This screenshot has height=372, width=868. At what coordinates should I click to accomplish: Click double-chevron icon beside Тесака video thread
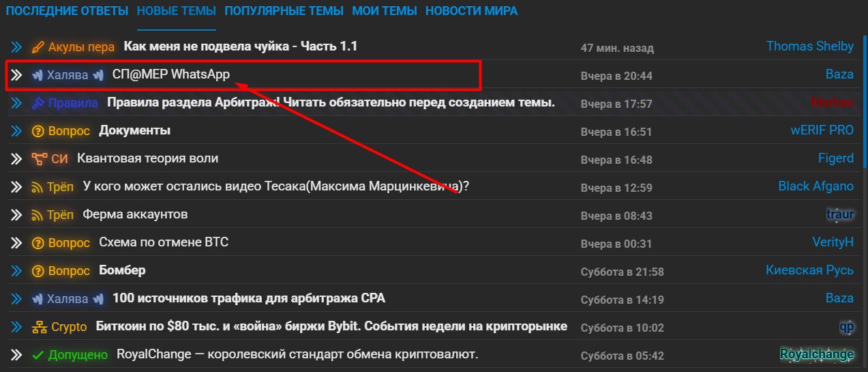tap(16, 187)
